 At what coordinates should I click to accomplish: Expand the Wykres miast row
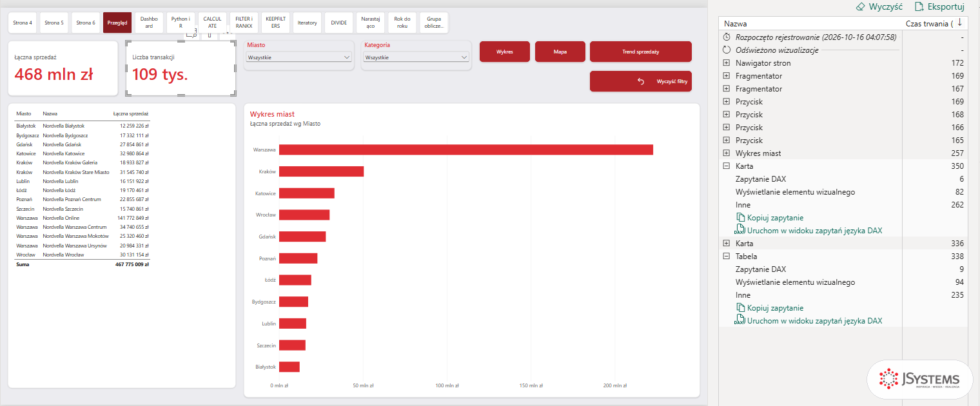tap(727, 153)
